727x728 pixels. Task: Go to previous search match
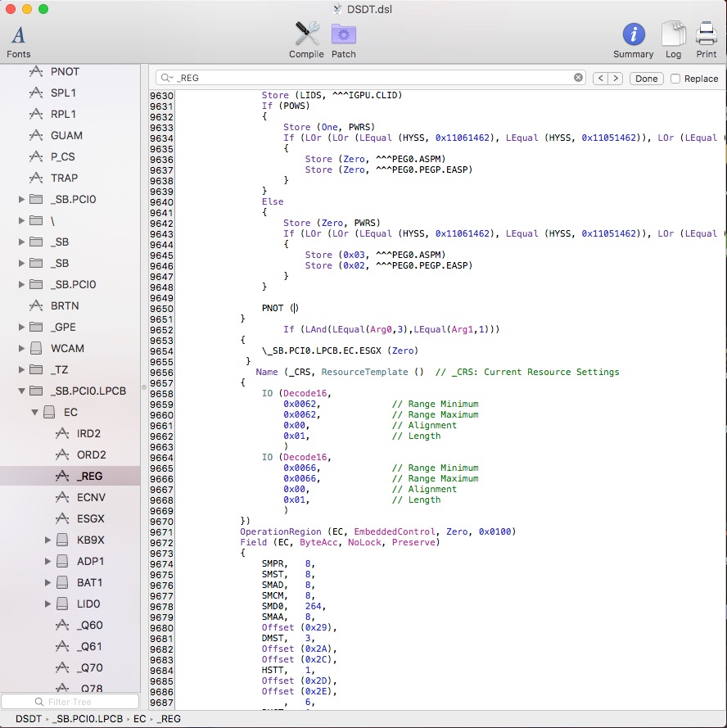coord(599,79)
